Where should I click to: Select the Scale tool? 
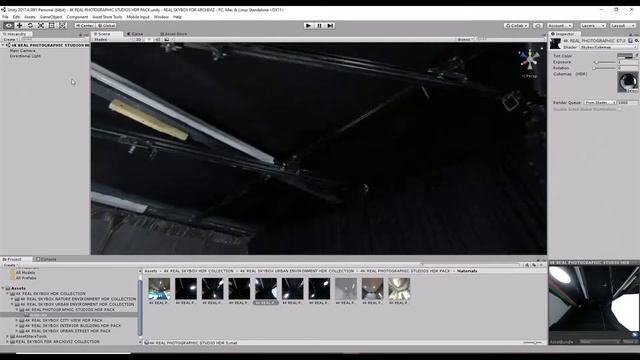(41, 25)
